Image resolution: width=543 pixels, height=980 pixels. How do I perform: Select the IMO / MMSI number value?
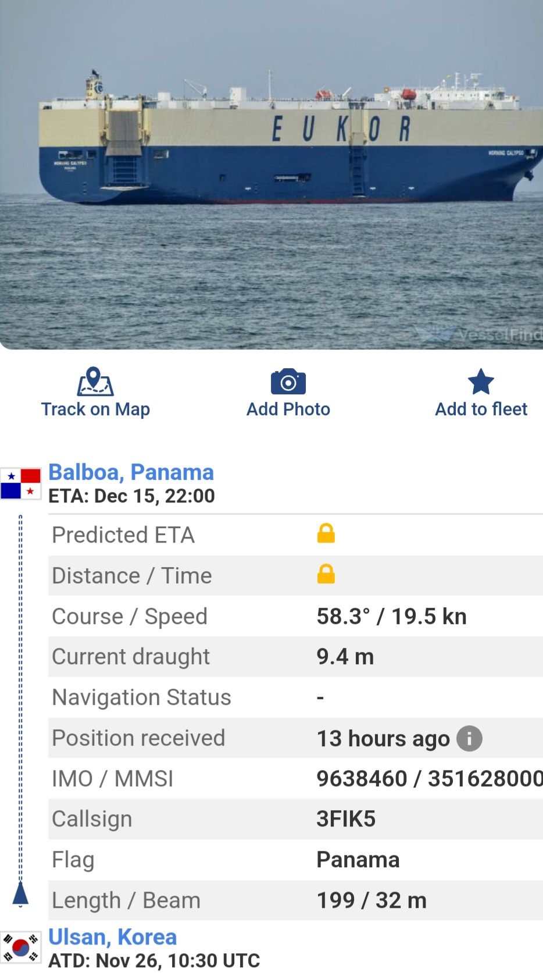[430, 779]
